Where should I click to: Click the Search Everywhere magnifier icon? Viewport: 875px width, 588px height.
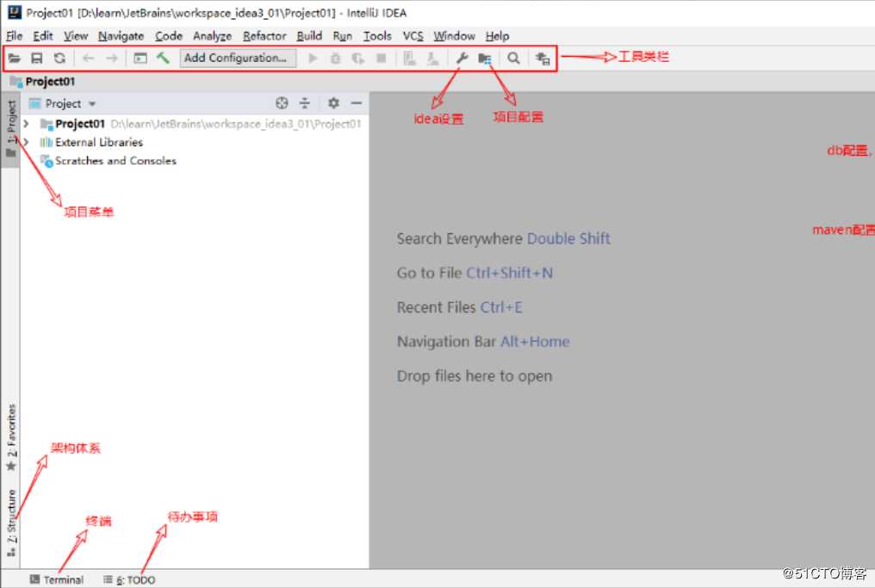click(x=513, y=58)
